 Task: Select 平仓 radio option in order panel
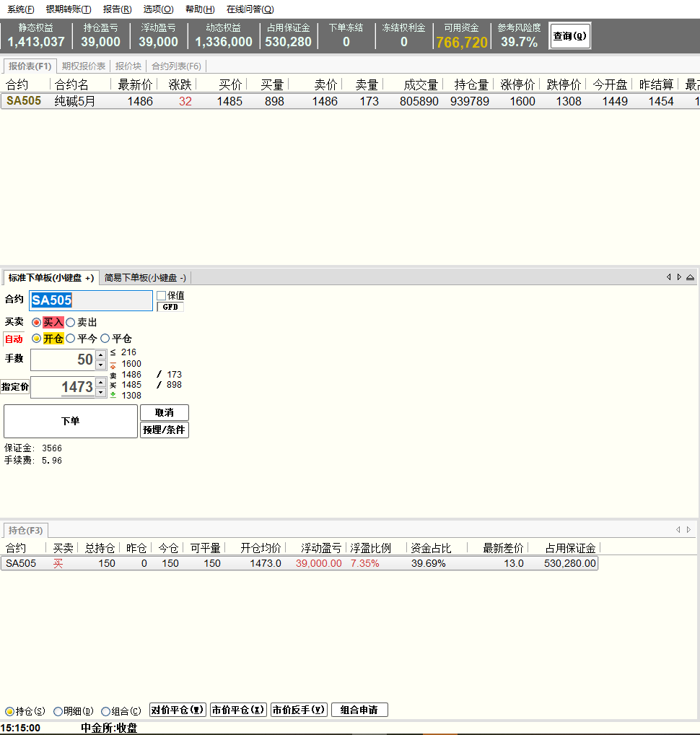click(105, 339)
